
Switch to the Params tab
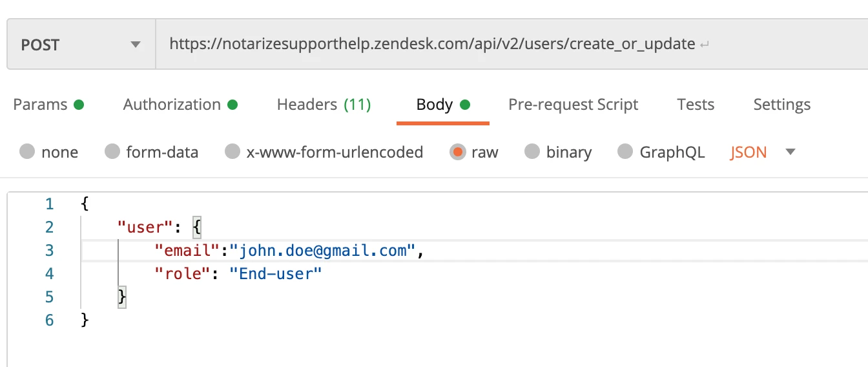[x=40, y=105]
